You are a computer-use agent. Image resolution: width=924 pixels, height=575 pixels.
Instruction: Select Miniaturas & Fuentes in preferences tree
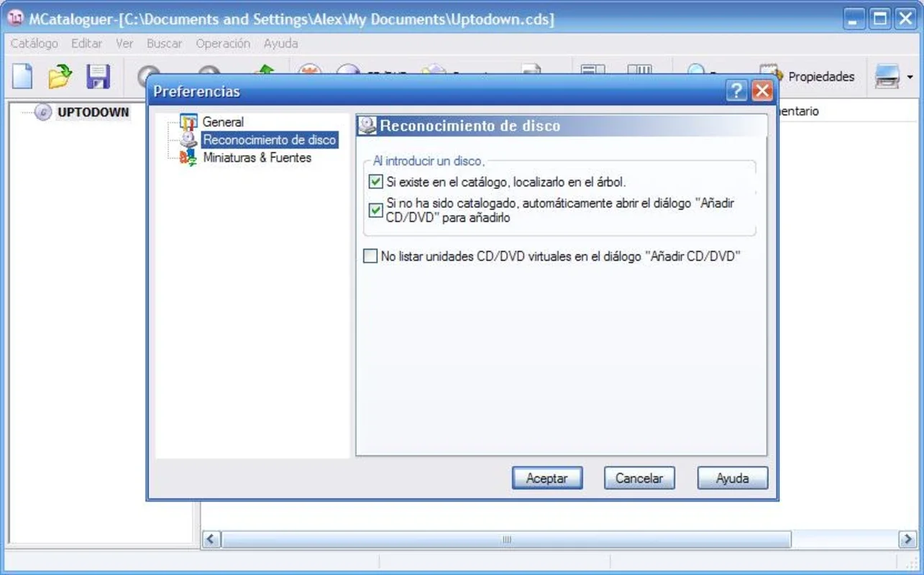pyautogui.click(x=257, y=157)
